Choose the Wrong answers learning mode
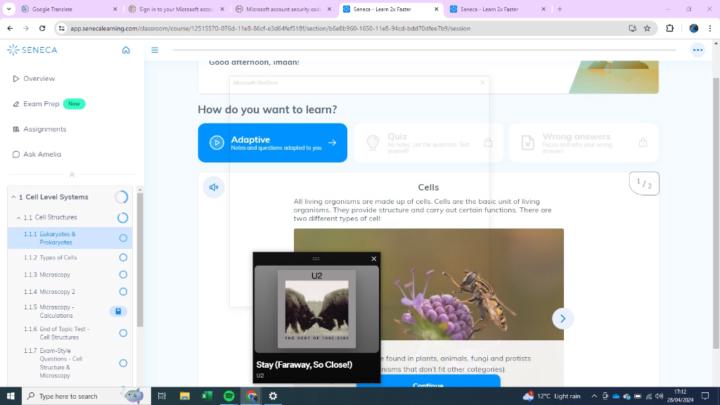Screen dimensions: 720x405 click(584, 143)
